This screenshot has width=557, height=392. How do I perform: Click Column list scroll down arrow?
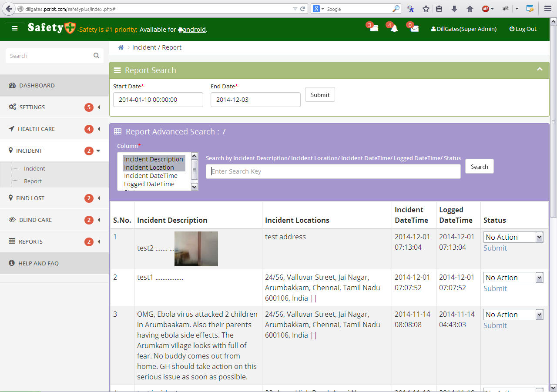[195, 187]
